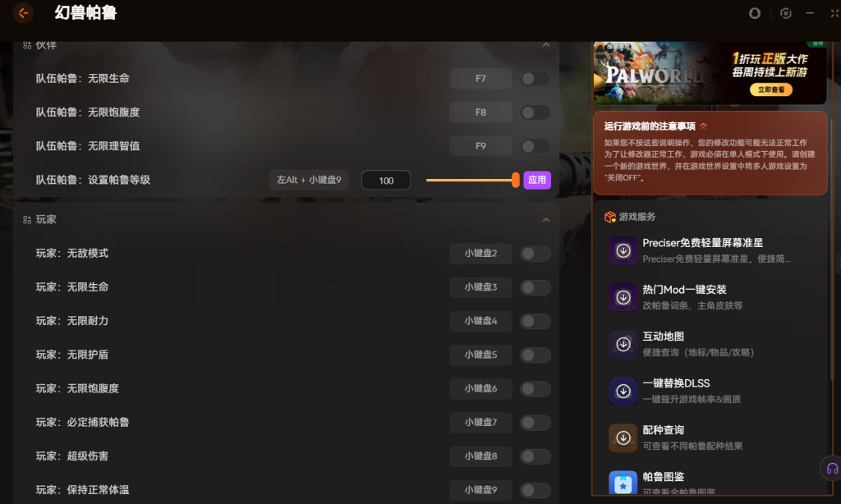Open the 帕鲁图鉴 star icon
Image resolution: width=841 pixels, height=504 pixels.
(x=623, y=483)
